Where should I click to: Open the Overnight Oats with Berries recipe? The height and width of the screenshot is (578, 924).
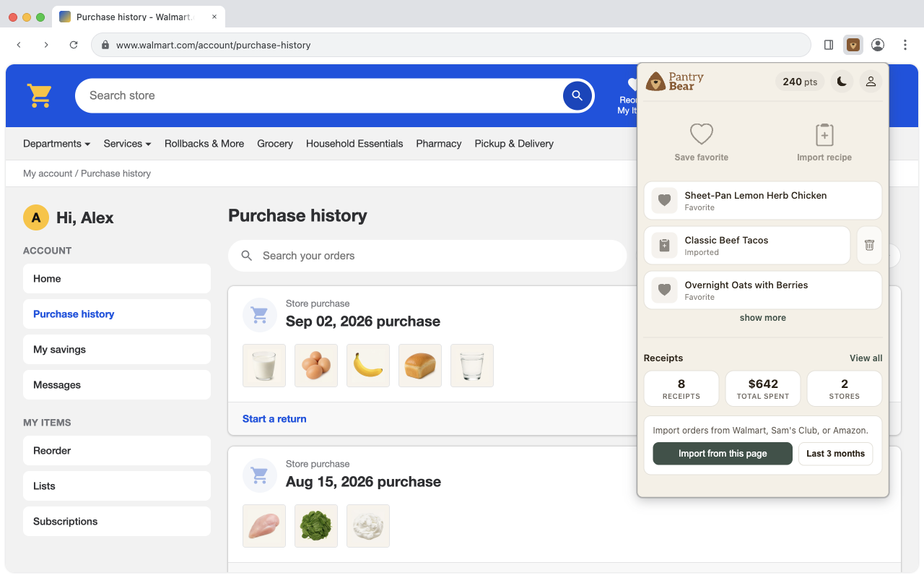click(763, 290)
